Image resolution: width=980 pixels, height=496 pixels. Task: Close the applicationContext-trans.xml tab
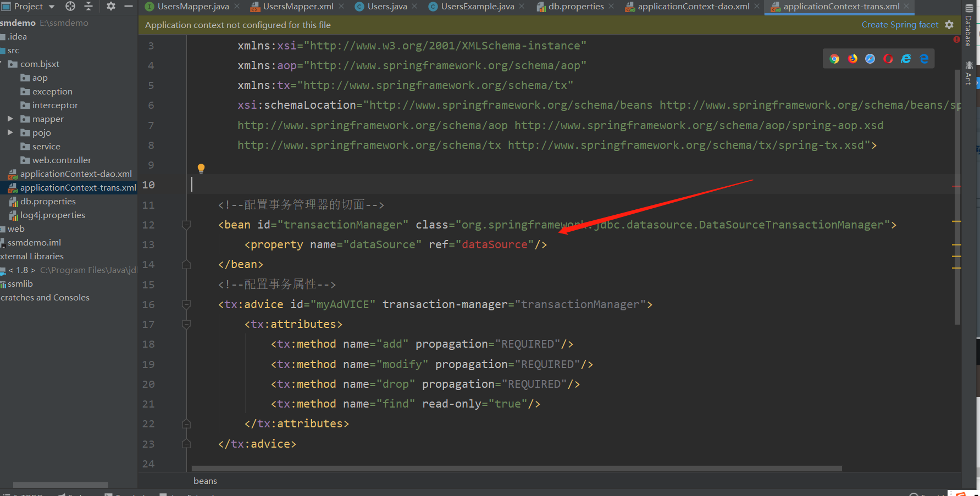tap(906, 7)
